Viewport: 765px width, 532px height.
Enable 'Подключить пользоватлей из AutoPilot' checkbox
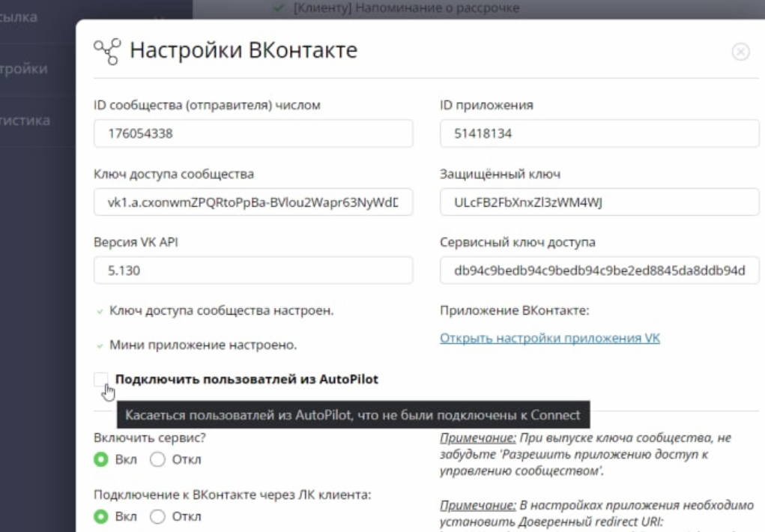(100, 379)
